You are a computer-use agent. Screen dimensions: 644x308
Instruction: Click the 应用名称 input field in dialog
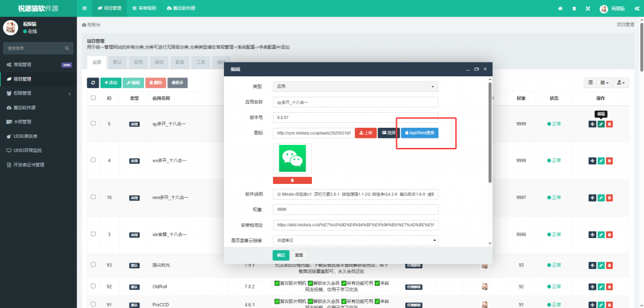(356, 102)
